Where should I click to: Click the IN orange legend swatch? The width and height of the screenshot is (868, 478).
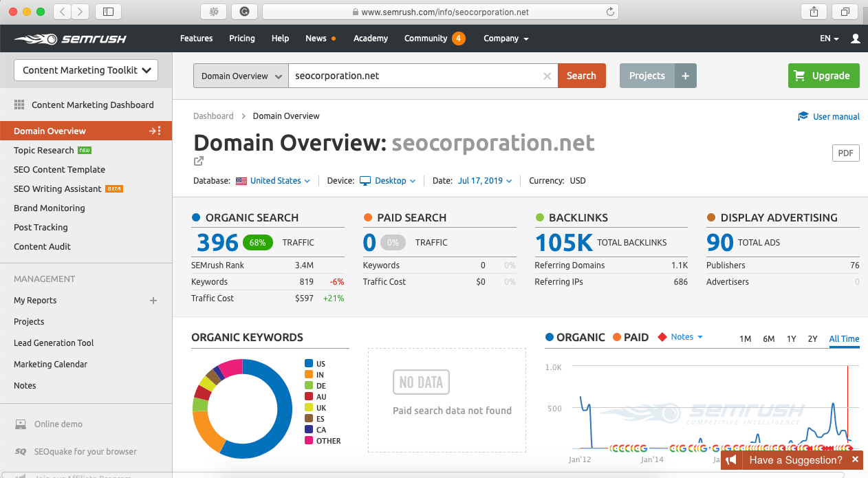coord(309,375)
